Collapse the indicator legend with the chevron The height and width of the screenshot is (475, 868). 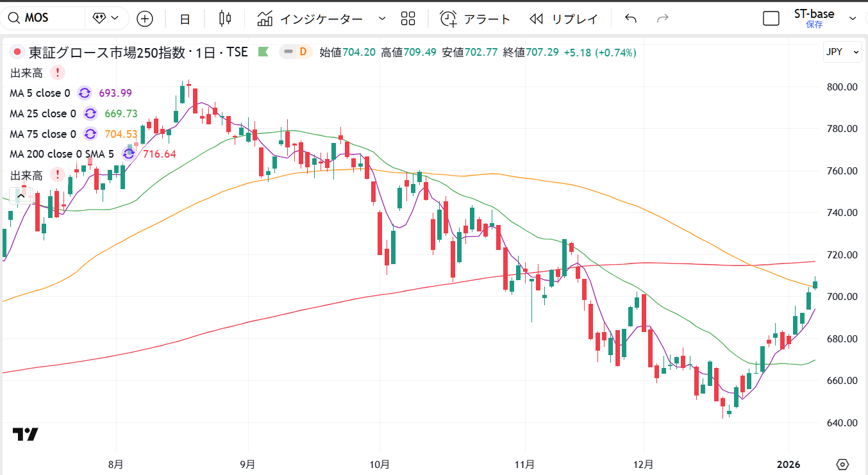(x=21, y=195)
